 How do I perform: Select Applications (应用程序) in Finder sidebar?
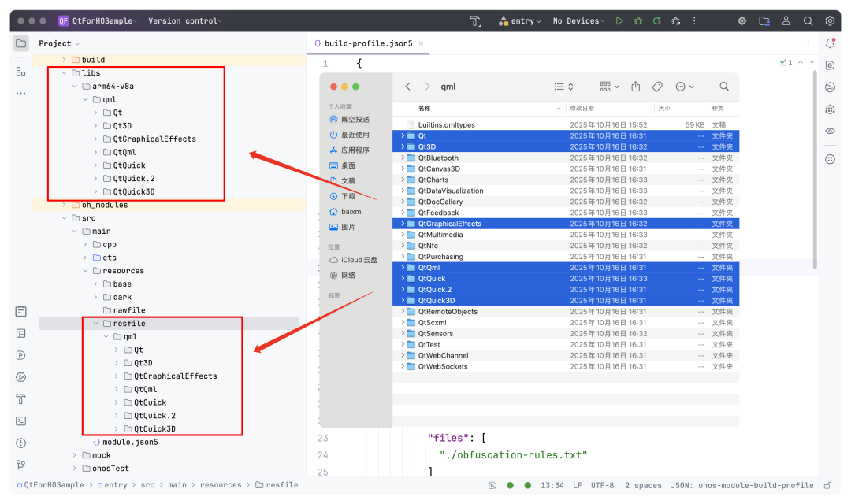point(355,150)
